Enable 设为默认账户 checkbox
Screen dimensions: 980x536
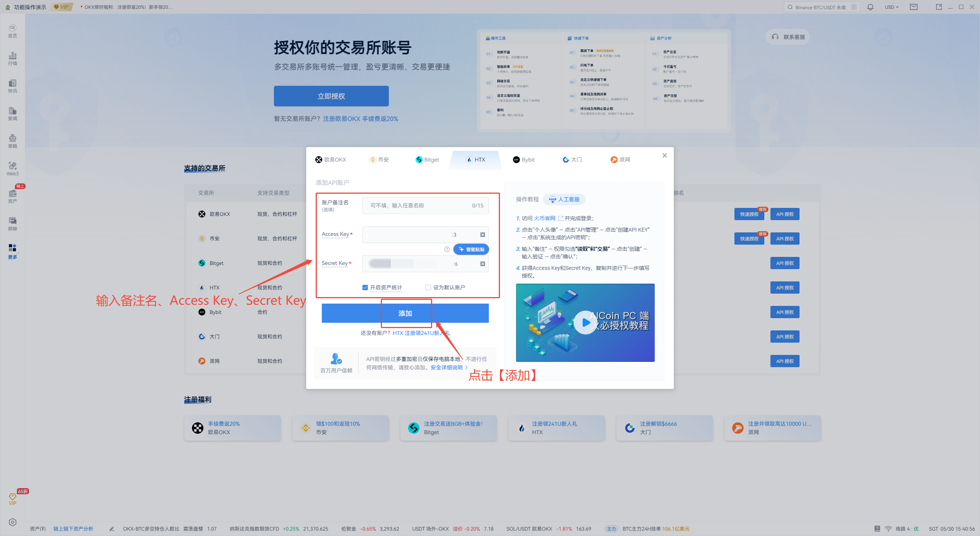point(428,288)
